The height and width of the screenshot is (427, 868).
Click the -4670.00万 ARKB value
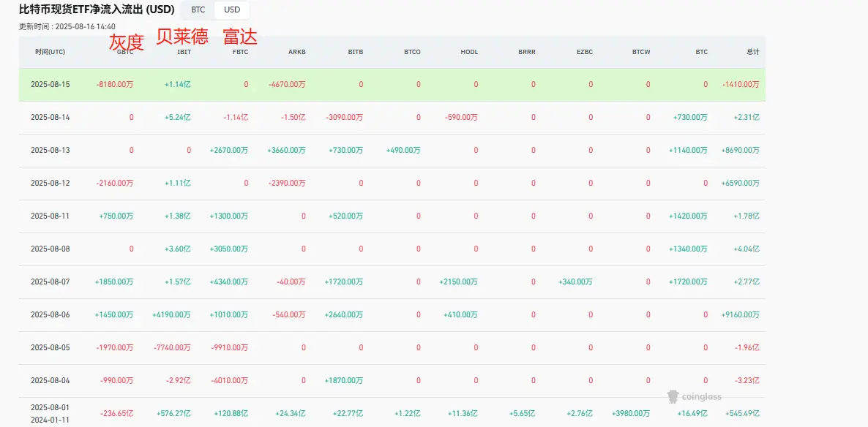click(x=286, y=85)
